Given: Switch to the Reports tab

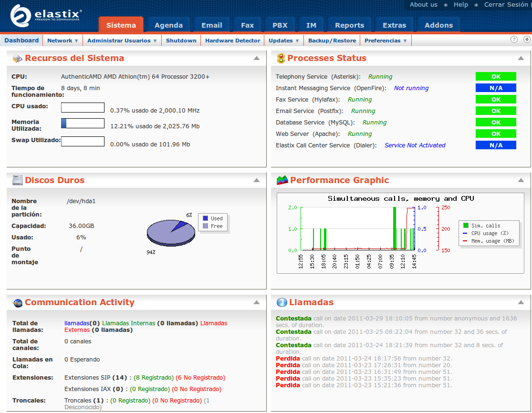Looking at the screenshot, I should point(349,25).
